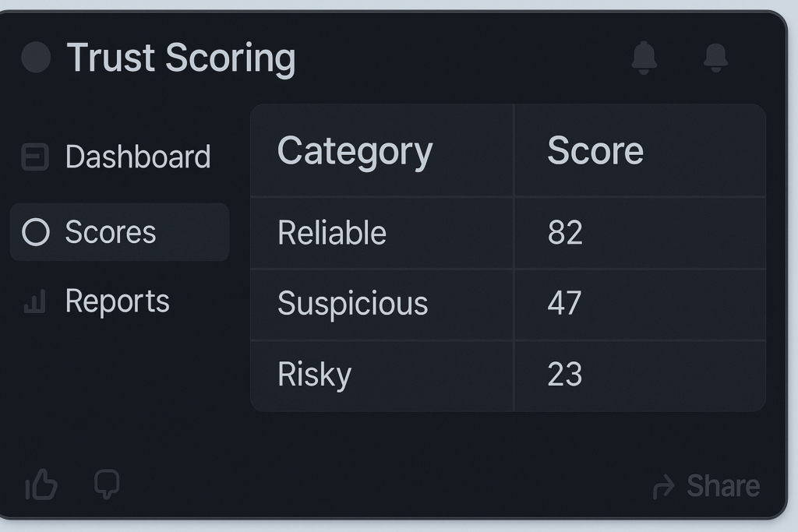Click the Reports bar chart icon

(35, 301)
